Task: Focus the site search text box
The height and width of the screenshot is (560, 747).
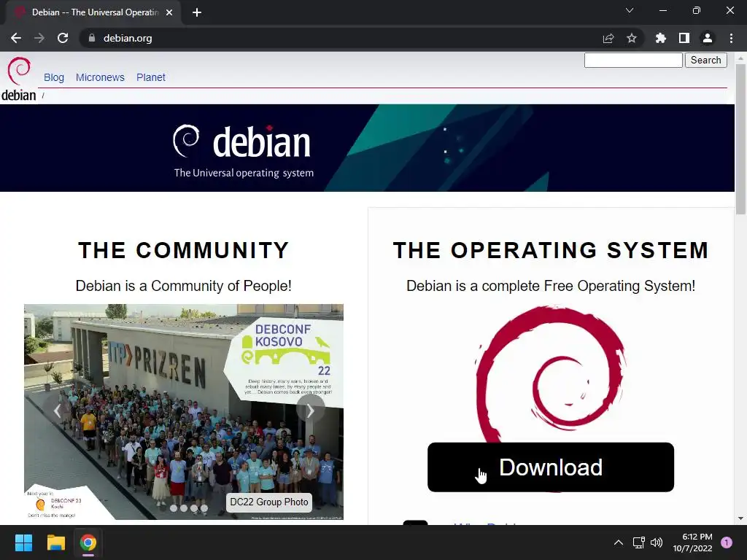Action: tap(633, 60)
